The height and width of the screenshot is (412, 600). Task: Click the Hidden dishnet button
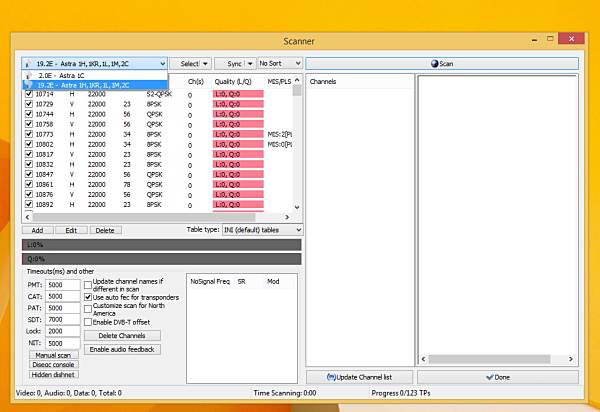tap(54, 375)
